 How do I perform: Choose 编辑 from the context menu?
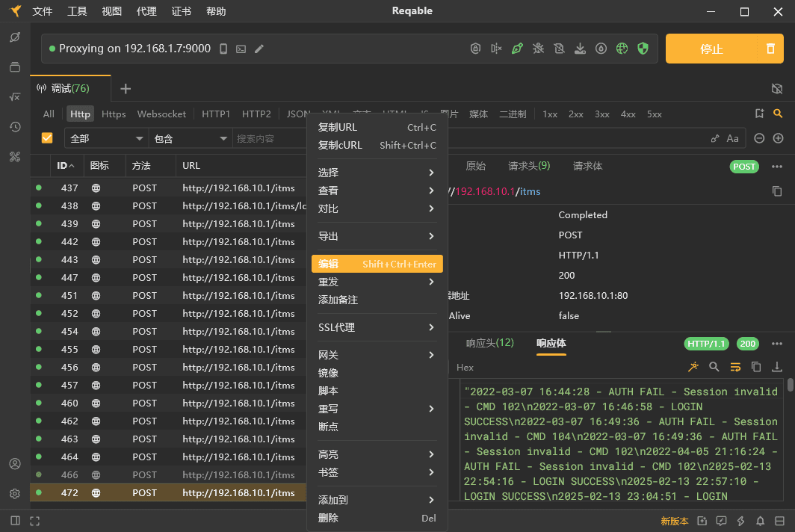[x=377, y=264]
